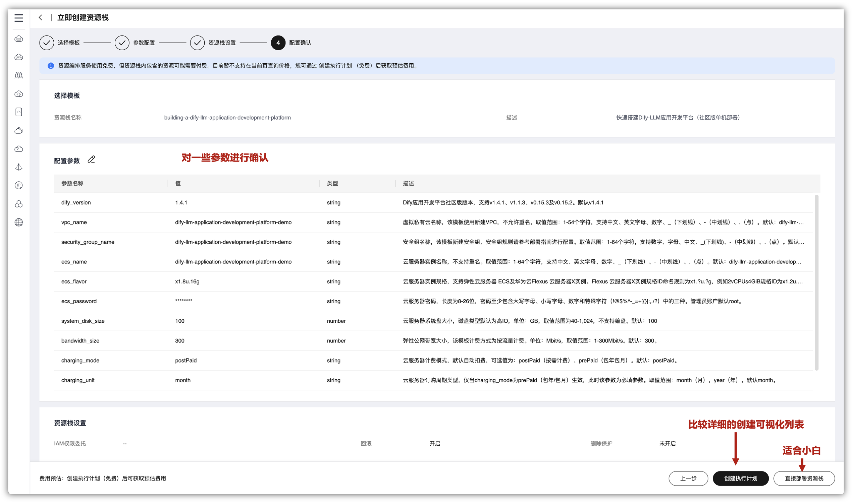Click the blue info icon in banner
This screenshot has width=852, height=504.
(51, 66)
